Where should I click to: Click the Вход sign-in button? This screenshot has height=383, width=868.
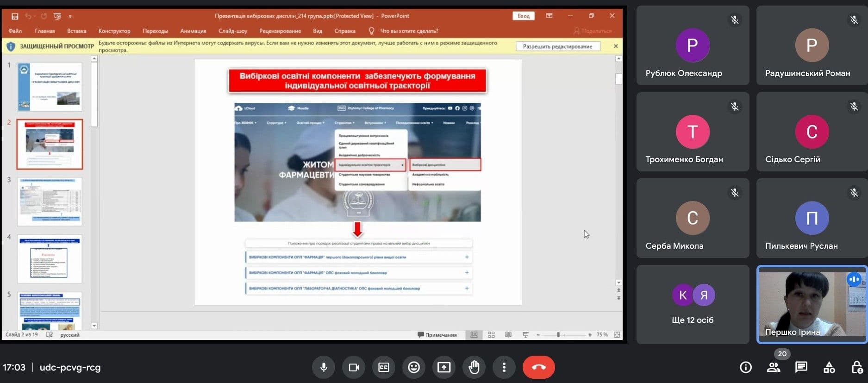tap(524, 16)
